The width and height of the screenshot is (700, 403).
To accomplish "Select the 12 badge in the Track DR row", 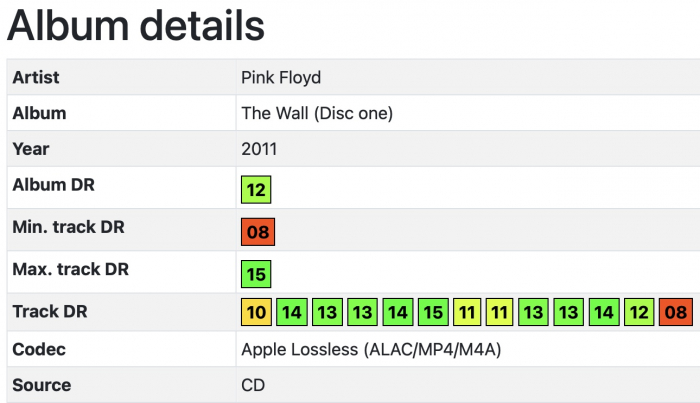I will click(638, 313).
